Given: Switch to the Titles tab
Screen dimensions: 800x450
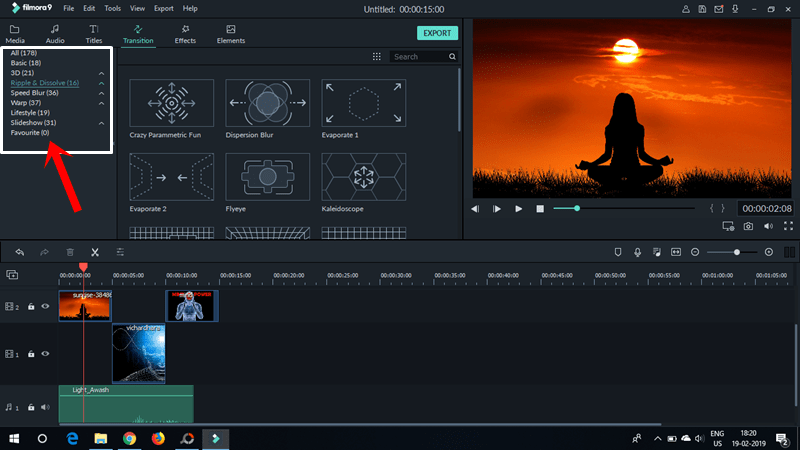Looking at the screenshot, I should (x=94, y=34).
